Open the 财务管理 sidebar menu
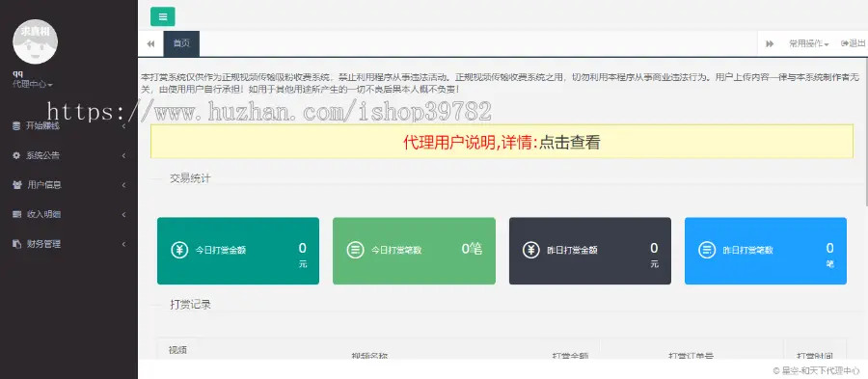This screenshot has width=868, height=379. pyautogui.click(x=68, y=243)
